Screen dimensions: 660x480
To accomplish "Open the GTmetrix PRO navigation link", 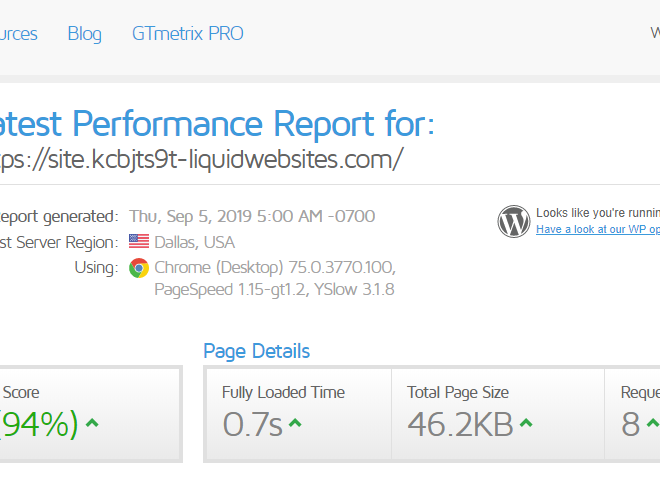I will click(x=188, y=34).
